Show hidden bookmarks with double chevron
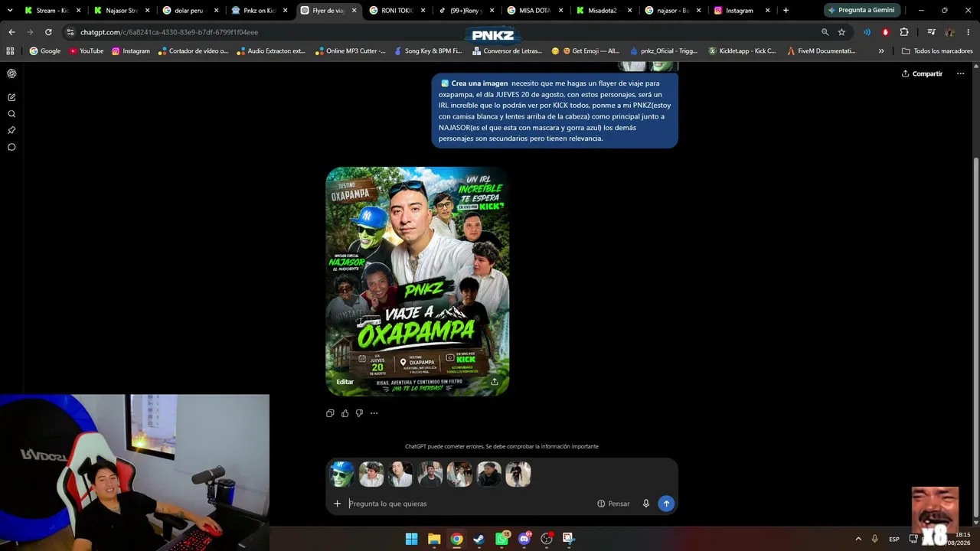The image size is (980, 551). coord(881,51)
